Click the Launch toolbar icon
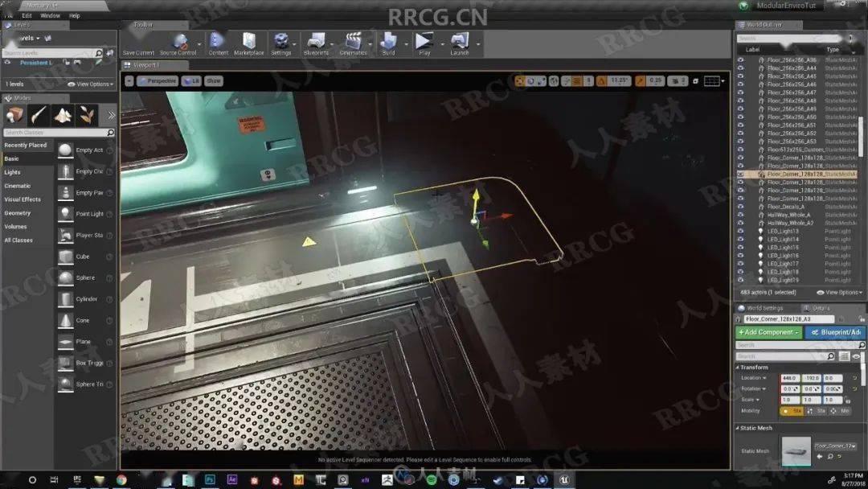This screenshot has width=868, height=489. (459, 43)
